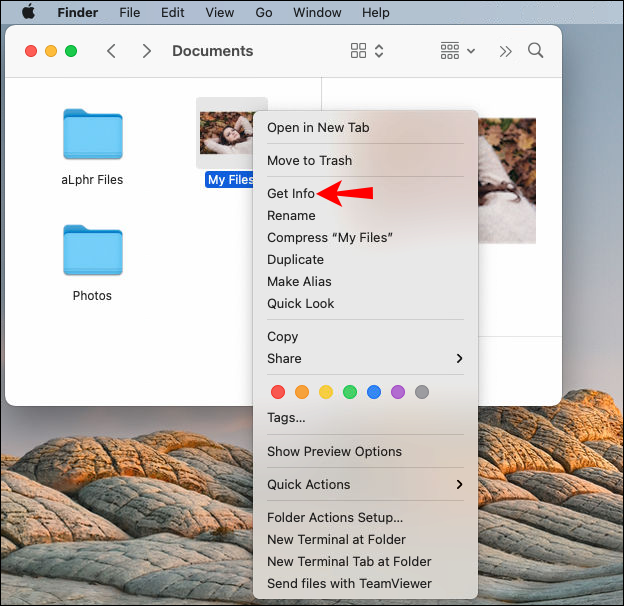Zoom the window with green button
The image size is (624, 606).
point(71,51)
